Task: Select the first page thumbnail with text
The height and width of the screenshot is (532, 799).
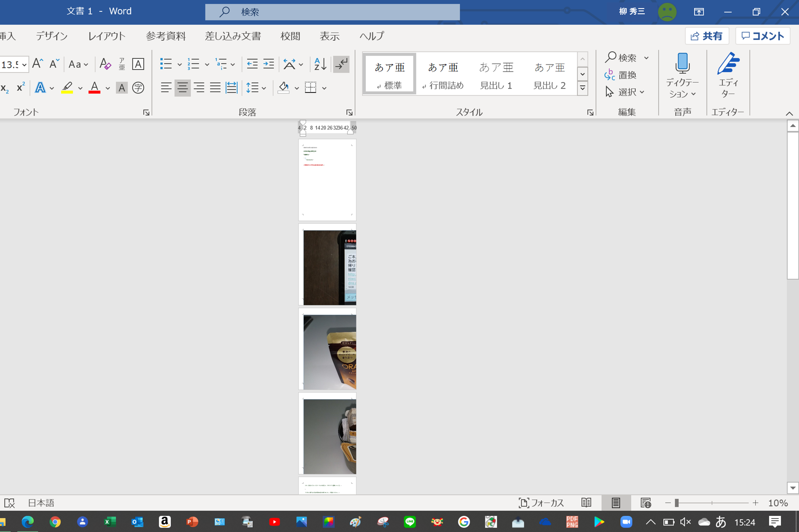Action: (x=327, y=180)
